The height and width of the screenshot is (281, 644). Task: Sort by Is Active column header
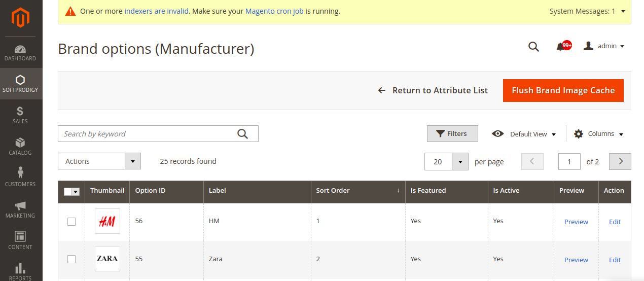point(521,191)
